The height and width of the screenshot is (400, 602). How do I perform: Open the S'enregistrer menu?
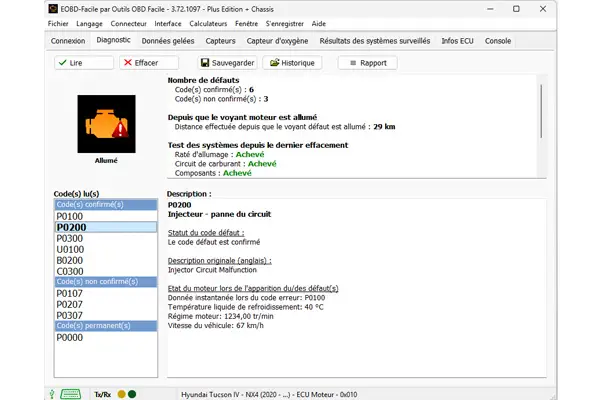pyautogui.click(x=284, y=24)
